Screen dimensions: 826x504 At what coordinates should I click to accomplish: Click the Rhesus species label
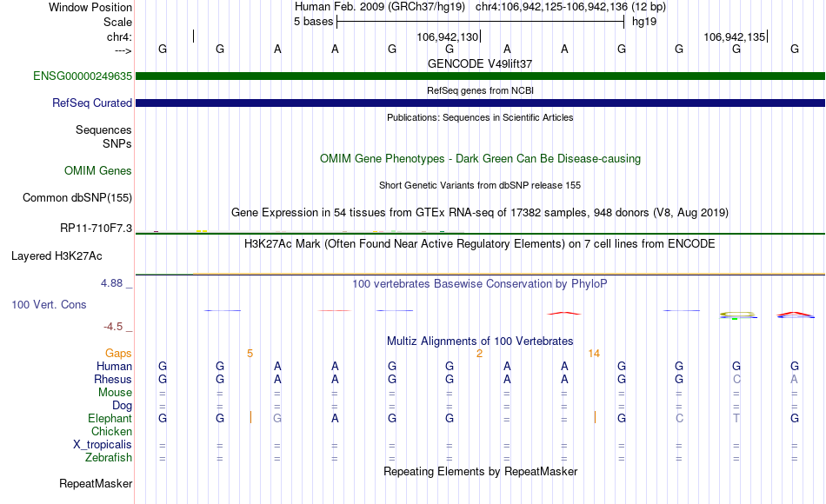[x=113, y=379]
